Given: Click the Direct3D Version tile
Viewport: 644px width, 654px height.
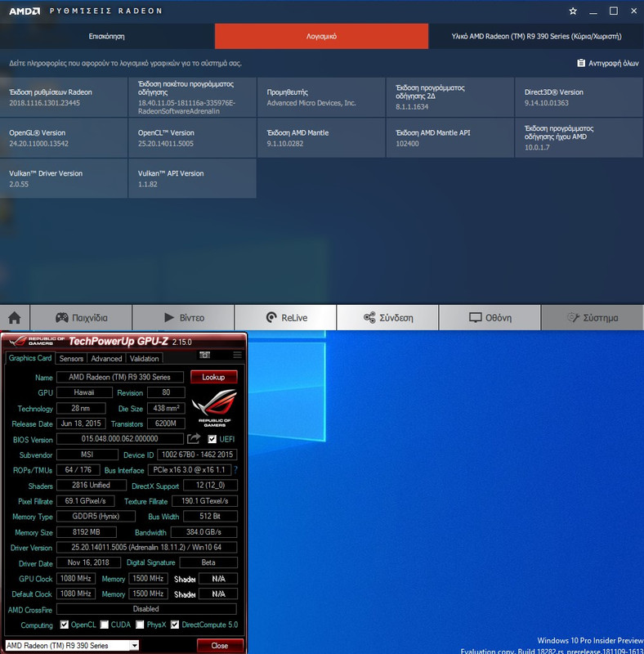Looking at the screenshot, I should coord(579,97).
